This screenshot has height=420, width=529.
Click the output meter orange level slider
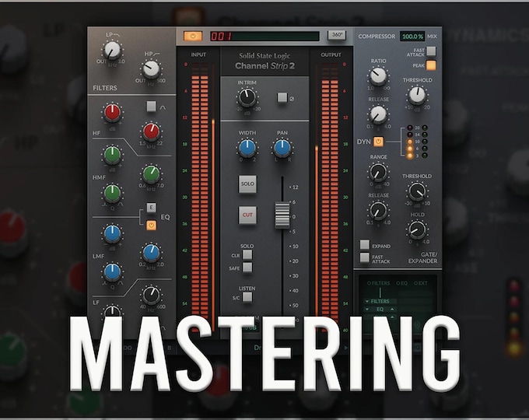[x=317, y=233]
